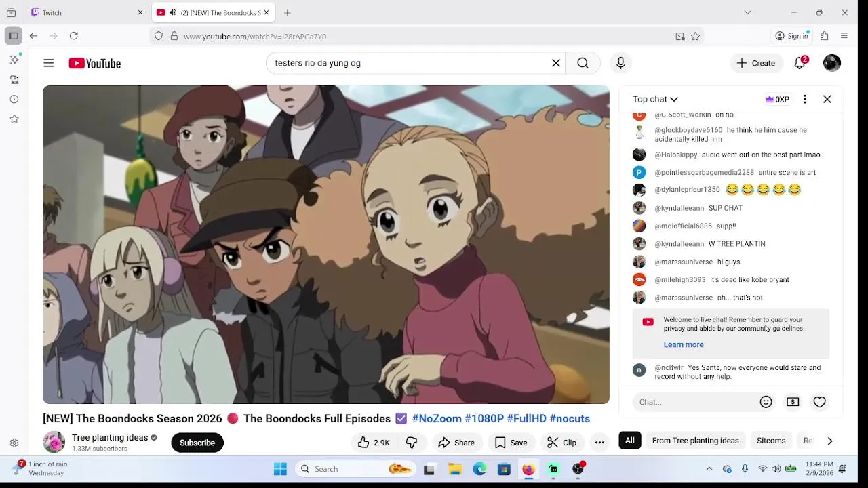Open the weather widget 1 inch of rain

42,468
